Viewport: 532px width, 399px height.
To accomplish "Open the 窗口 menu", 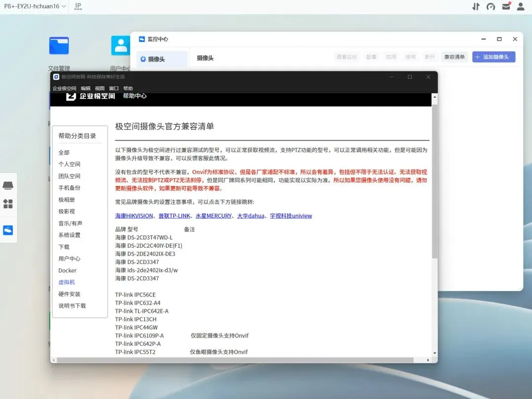I will click(114, 88).
